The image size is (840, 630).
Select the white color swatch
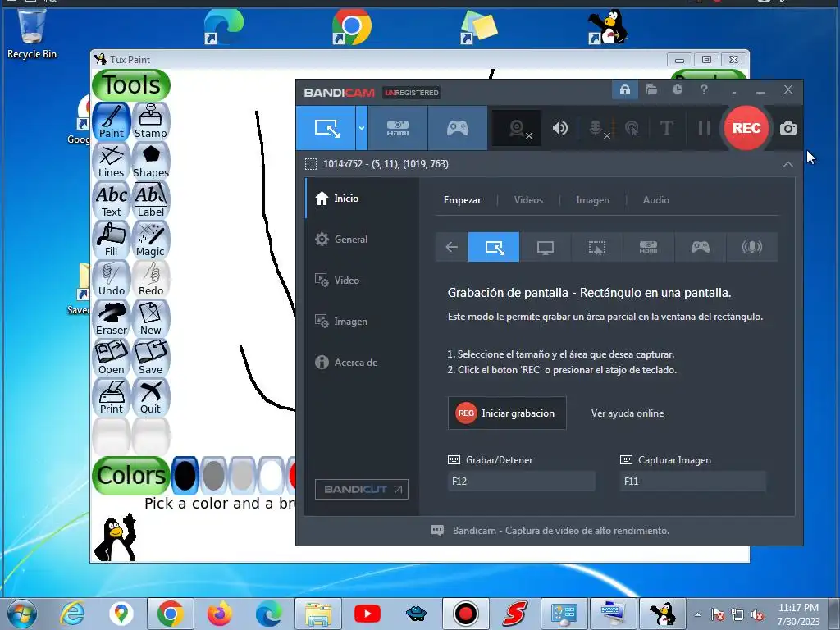(x=271, y=476)
